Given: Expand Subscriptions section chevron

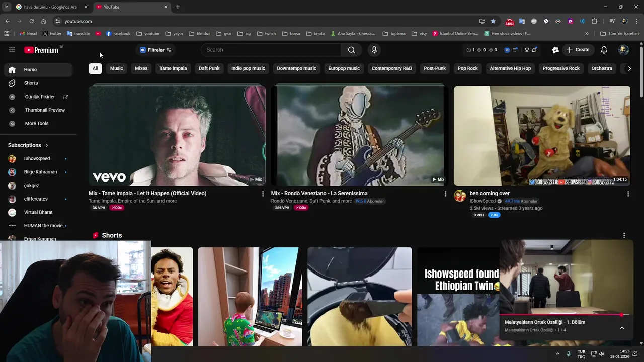Looking at the screenshot, I should point(47,145).
